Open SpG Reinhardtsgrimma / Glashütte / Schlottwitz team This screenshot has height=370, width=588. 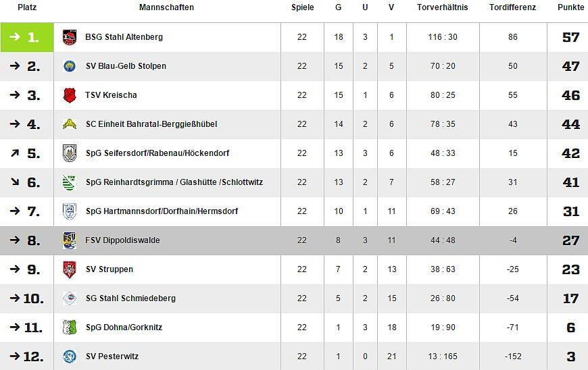click(174, 182)
